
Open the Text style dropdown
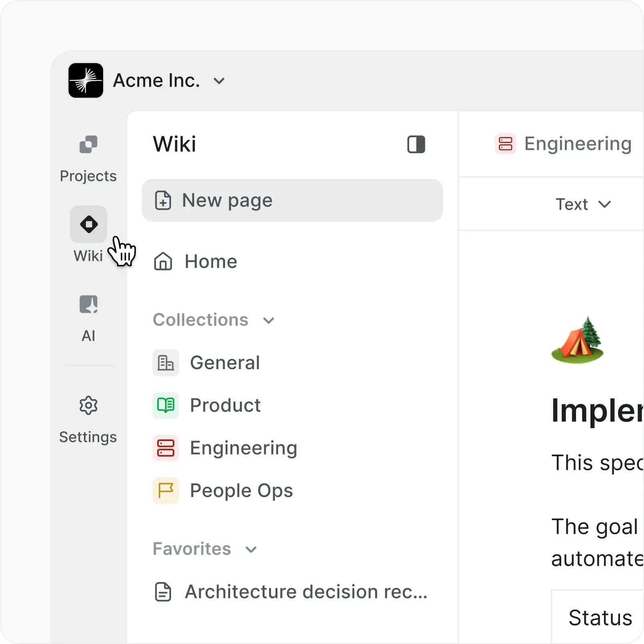583,204
